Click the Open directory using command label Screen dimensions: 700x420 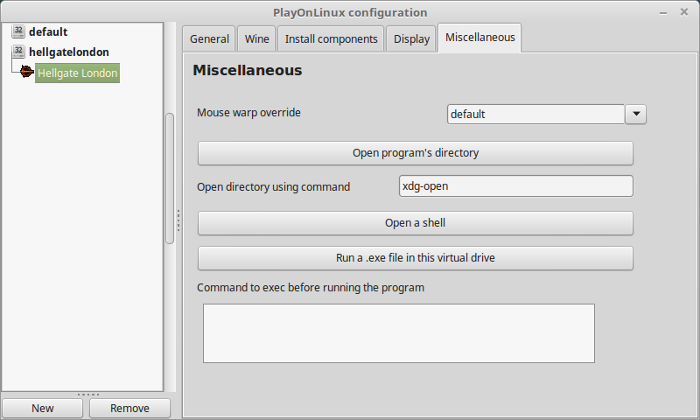(273, 187)
